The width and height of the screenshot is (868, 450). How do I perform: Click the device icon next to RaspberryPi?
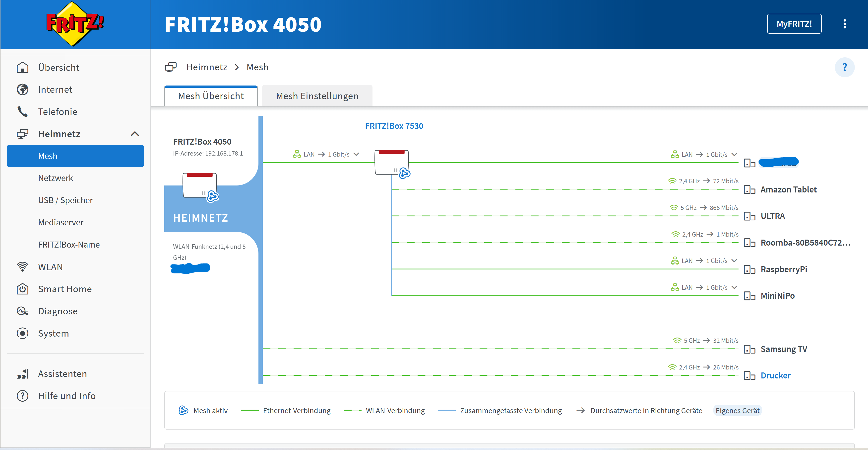749,270
